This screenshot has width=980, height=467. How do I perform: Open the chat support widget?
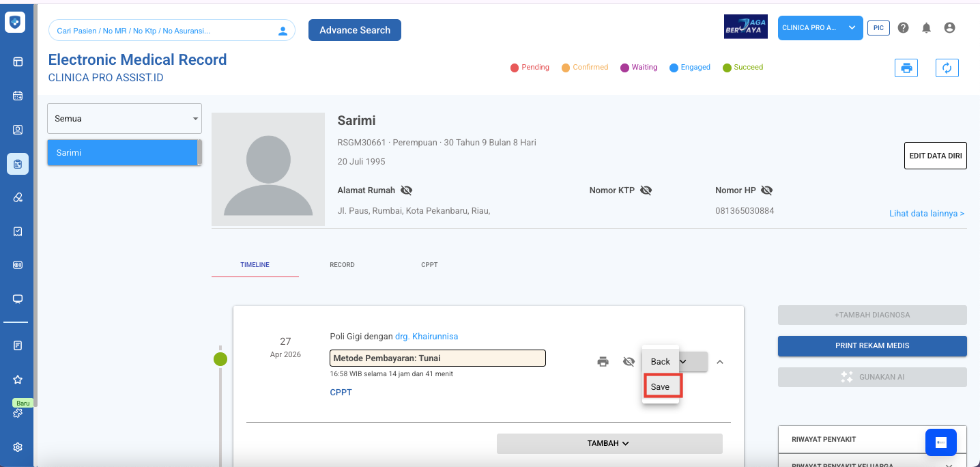pos(941,442)
